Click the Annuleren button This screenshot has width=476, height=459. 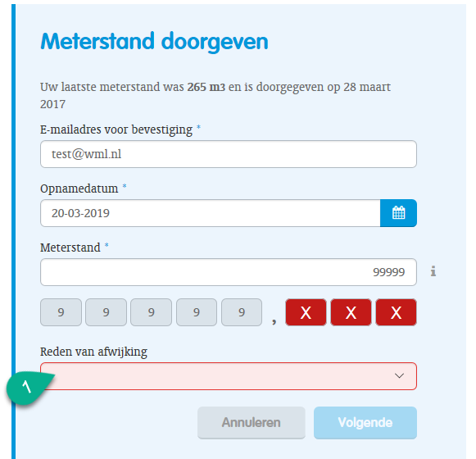click(252, 423)
